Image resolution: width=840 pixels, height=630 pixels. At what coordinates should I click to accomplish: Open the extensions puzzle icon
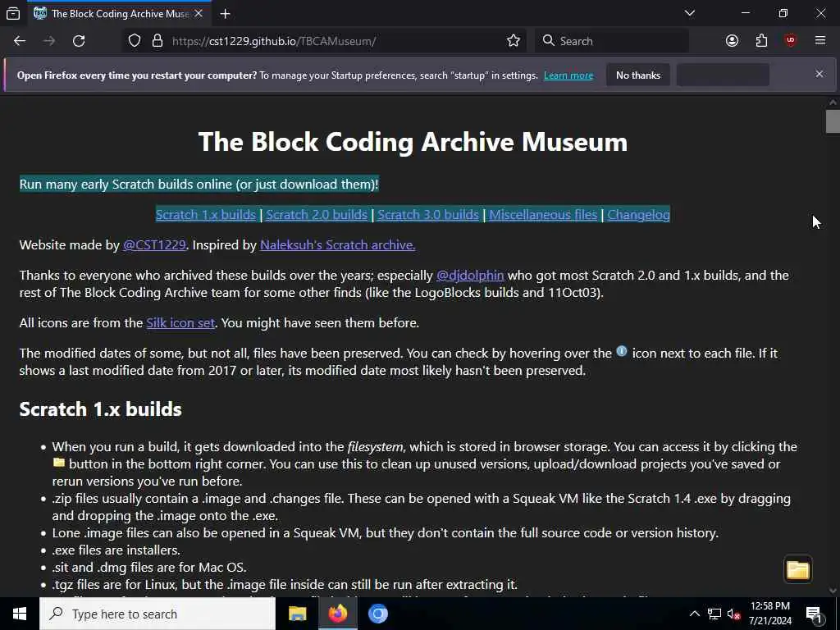[761, 41]
